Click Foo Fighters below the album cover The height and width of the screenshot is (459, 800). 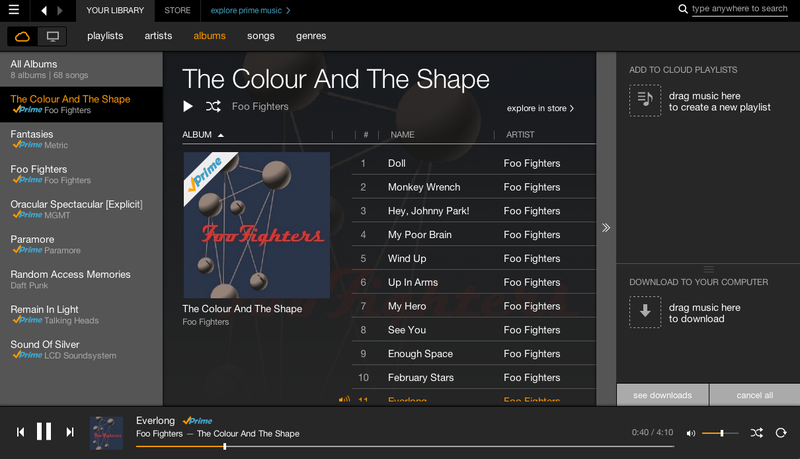click(206, 322)
